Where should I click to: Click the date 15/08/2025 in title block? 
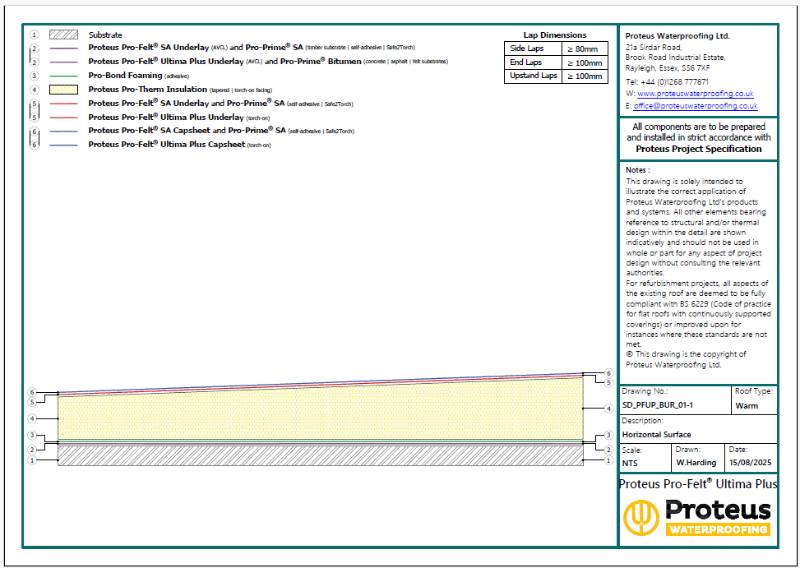[750, 462]
